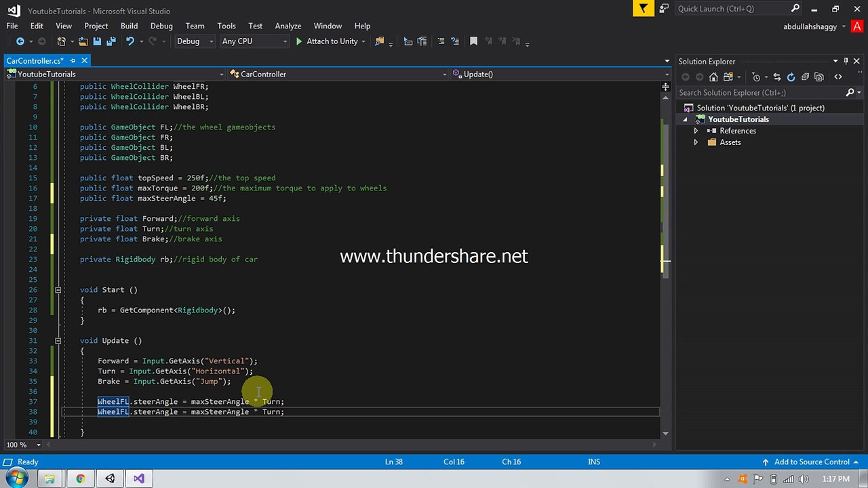Screen dimensions: 868x488
Task: Undo the last edit
Action: [x=130, y=41]
